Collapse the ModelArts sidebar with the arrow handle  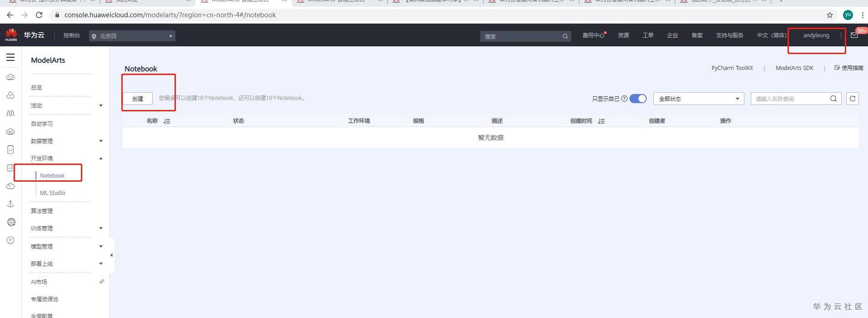111,255
